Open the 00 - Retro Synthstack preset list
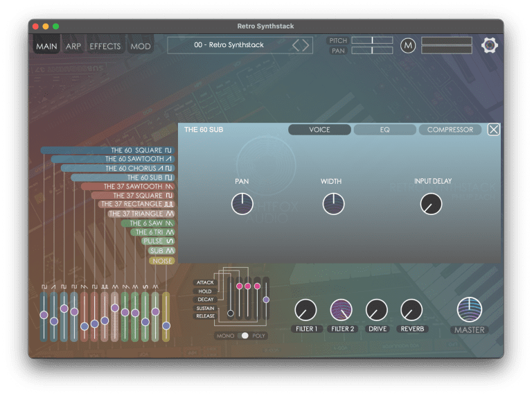The width and height of the screenshot is (532, 396). (229, 45)
